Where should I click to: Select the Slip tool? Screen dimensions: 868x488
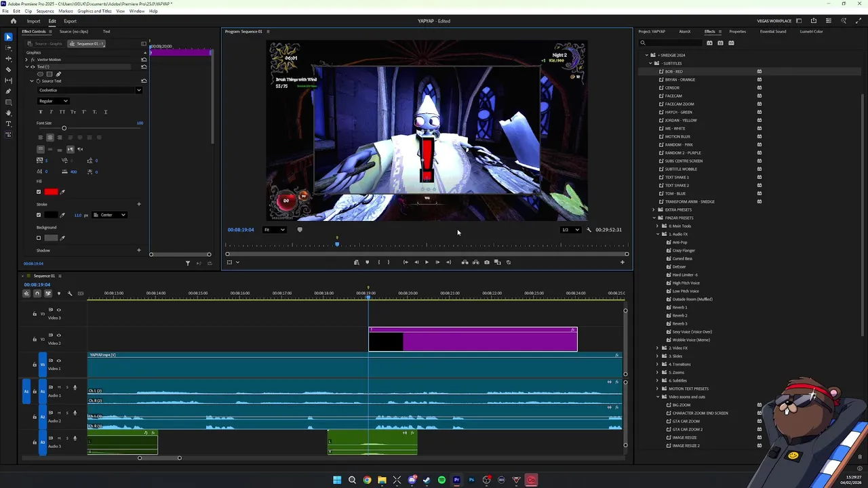click(8, 80)
